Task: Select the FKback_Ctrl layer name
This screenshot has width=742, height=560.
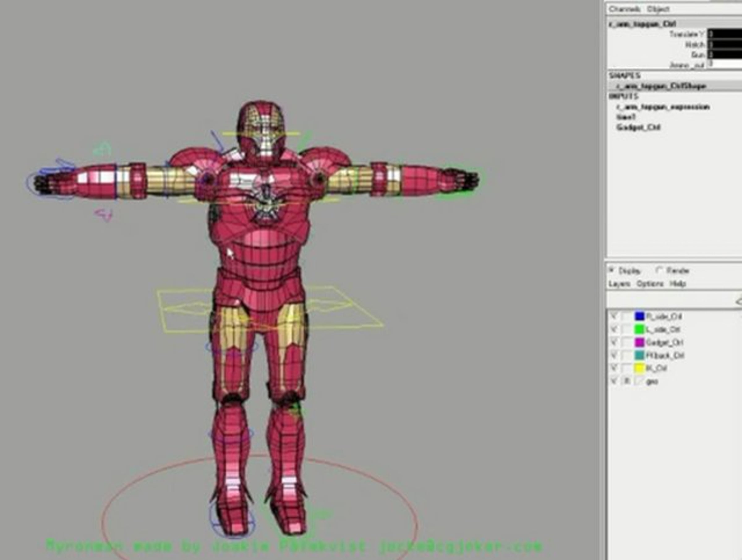Action: (x=665, y=355)
